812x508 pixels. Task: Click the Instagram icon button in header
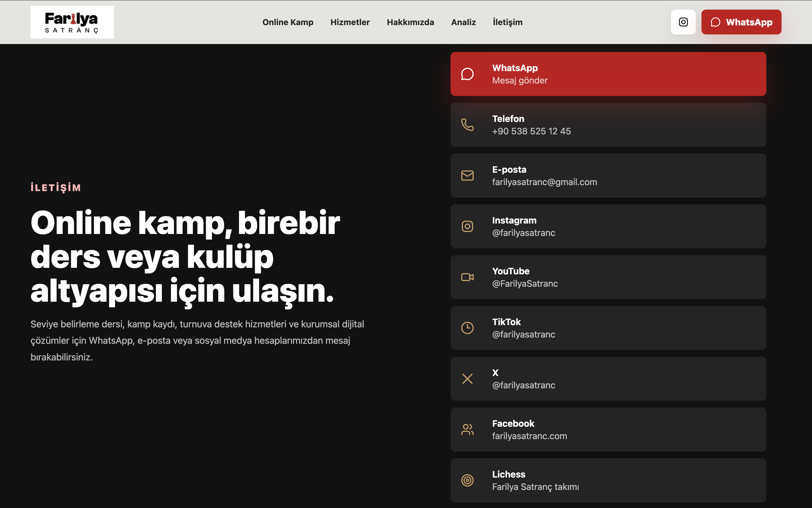click(683, 22)
